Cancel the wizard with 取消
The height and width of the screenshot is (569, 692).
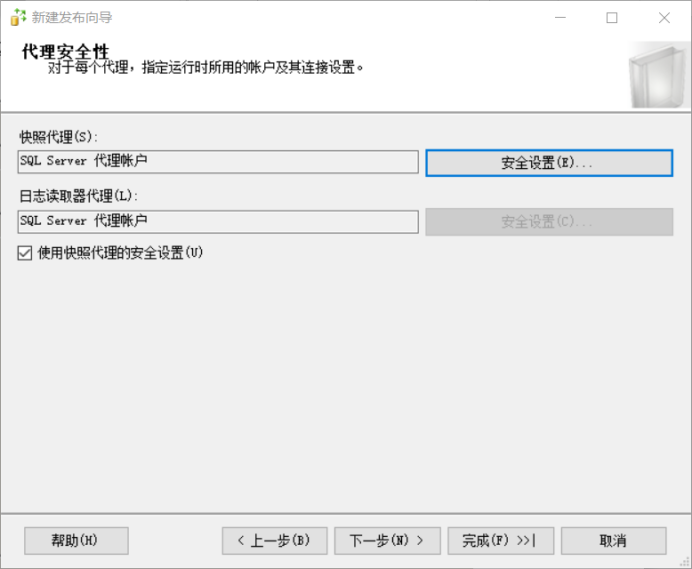613,540
